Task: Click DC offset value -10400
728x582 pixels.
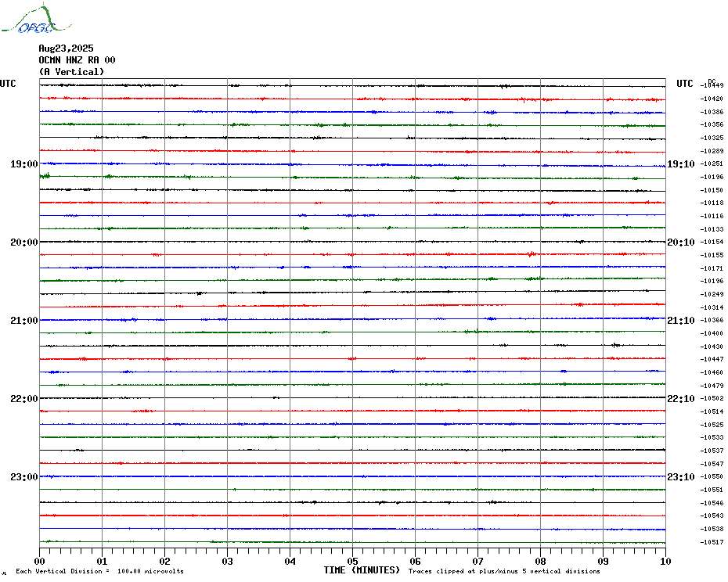Action: coord(712,334)
